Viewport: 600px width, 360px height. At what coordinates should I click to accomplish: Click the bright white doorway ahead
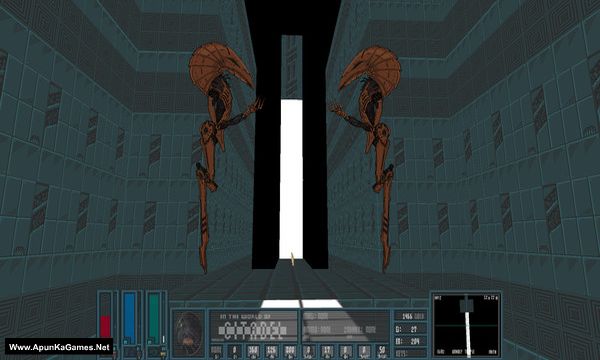tap(291, 179)
